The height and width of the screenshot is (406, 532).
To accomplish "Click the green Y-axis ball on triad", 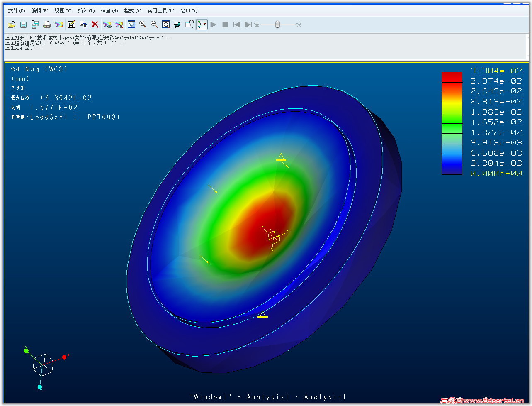I will coord(26,351).
